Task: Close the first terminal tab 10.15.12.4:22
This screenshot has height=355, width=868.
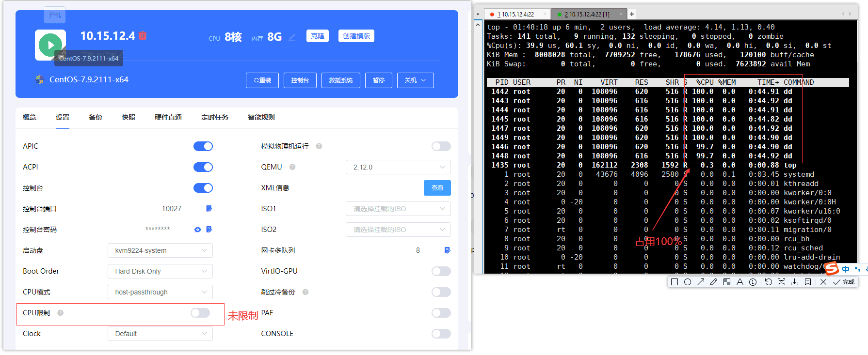Action: (x=545, y=15)
